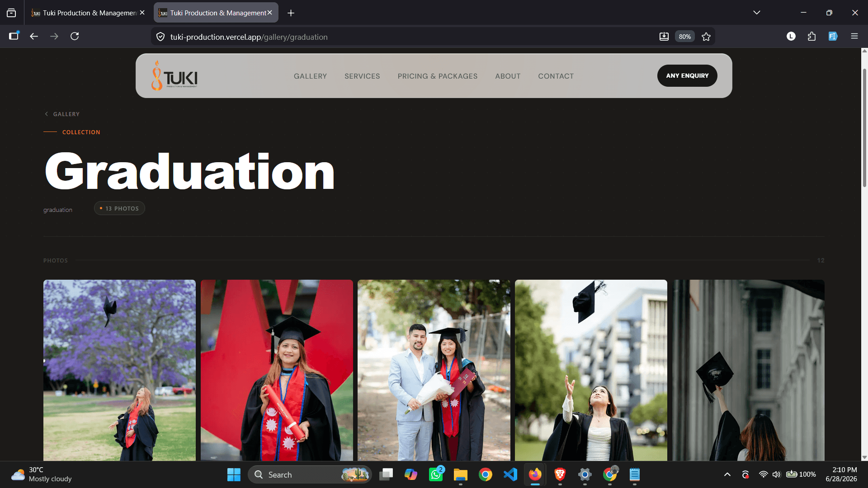Open PRICING & PACKAGES nav item

pos(438,76)
